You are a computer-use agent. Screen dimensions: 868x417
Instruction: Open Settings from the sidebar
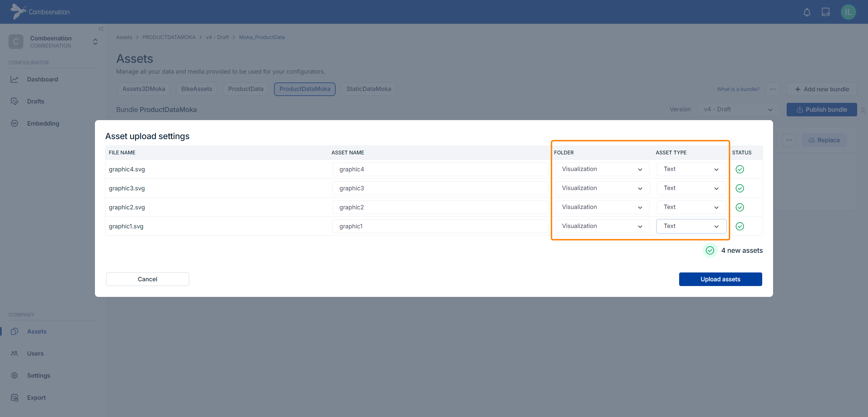39,376
